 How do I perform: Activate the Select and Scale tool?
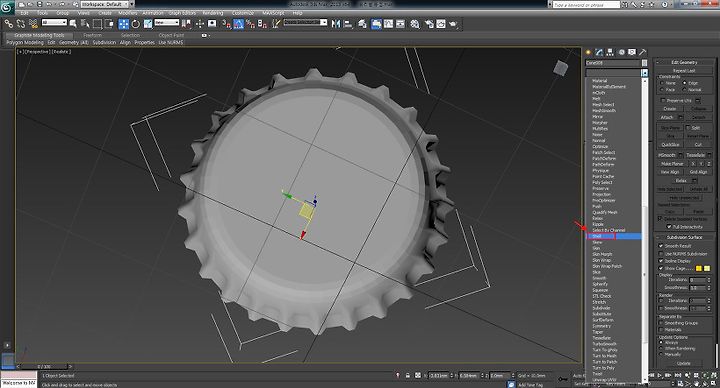pyautogui.click(x=148, y=23)
